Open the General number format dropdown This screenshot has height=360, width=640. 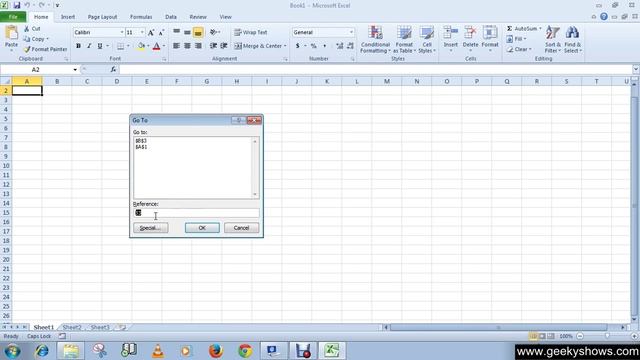(351, 32)
